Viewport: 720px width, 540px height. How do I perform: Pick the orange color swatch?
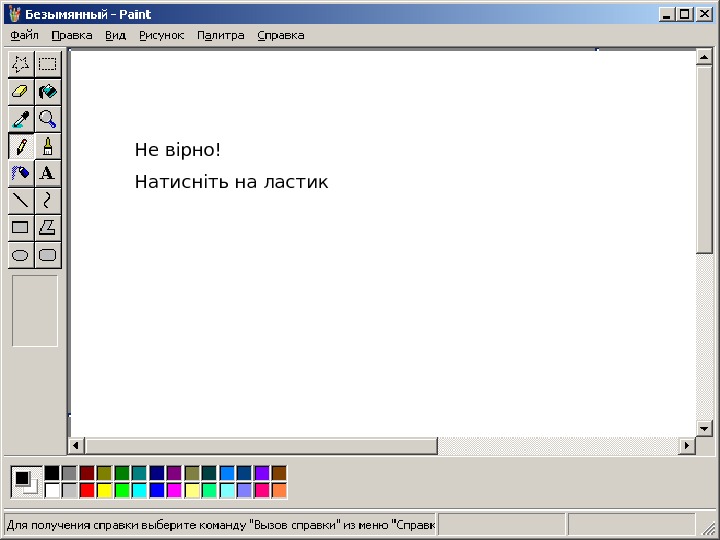point(279,490)
